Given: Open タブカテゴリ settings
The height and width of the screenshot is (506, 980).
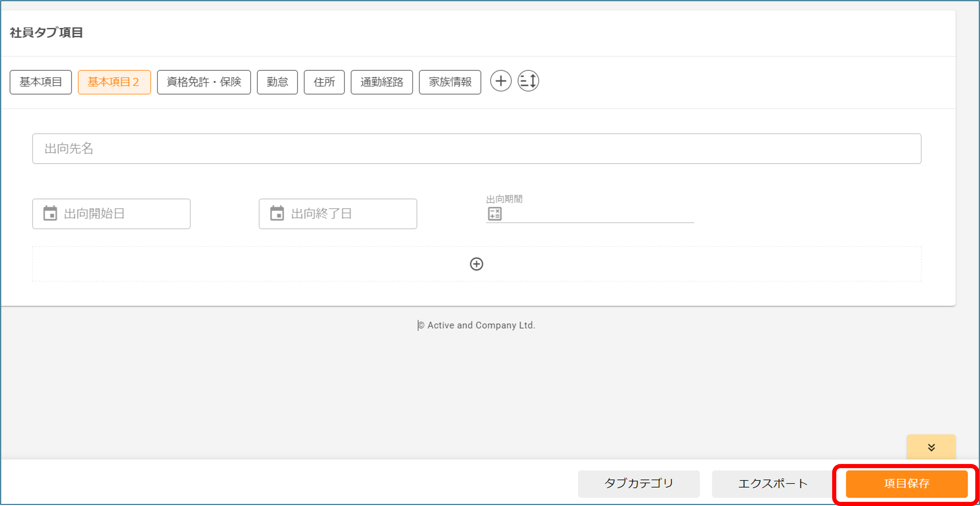Looking at the screenshot, I should (x=639, y=484).
